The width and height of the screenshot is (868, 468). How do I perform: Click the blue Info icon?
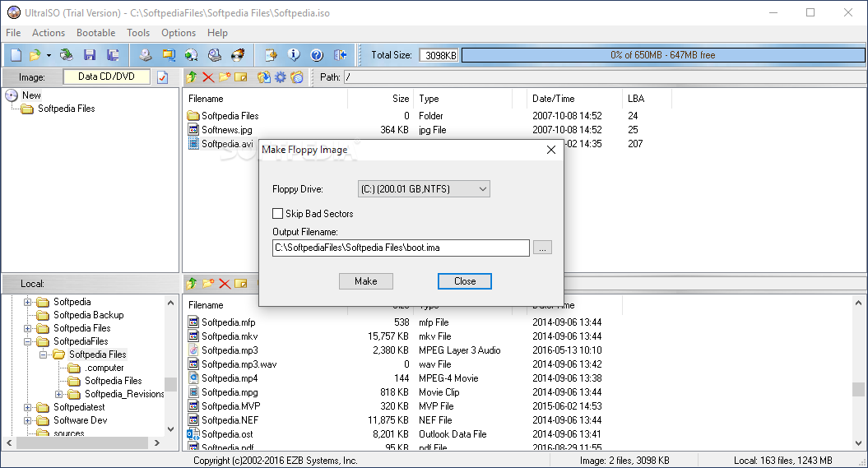[294, 55]
